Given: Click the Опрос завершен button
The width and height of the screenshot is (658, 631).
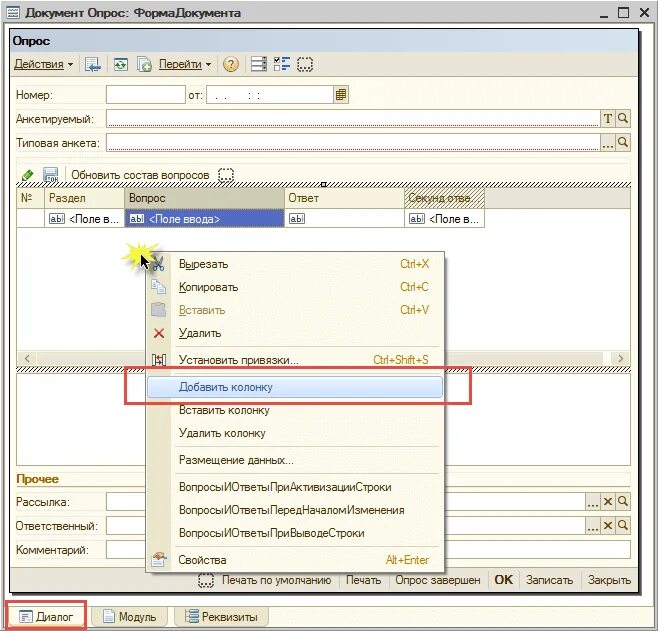Looking at the screenshot, I should click(x=438, y=580).
